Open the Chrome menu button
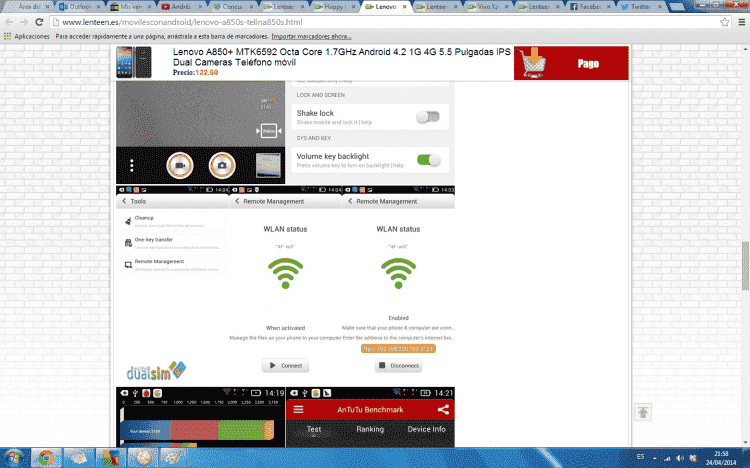 tap(741, 22)
